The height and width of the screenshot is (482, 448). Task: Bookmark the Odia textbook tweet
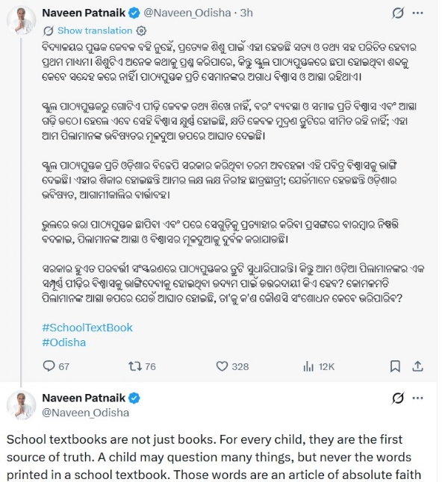[395, 366]
